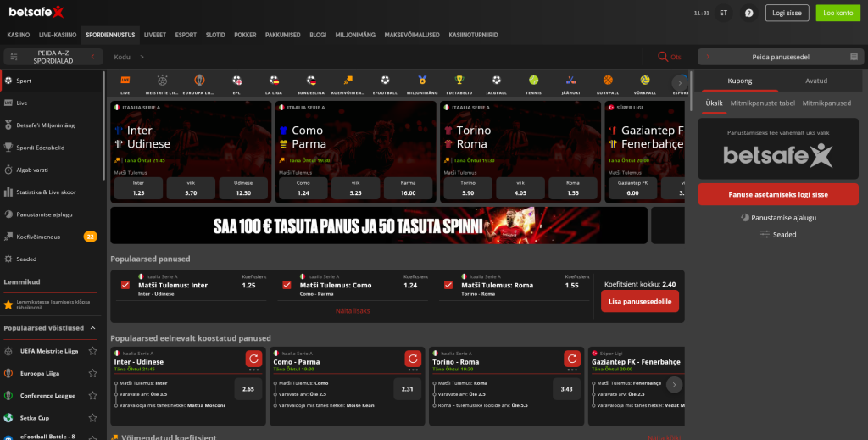
Task: Bet on Inter at odds 1.25
Action: point(138,188)
